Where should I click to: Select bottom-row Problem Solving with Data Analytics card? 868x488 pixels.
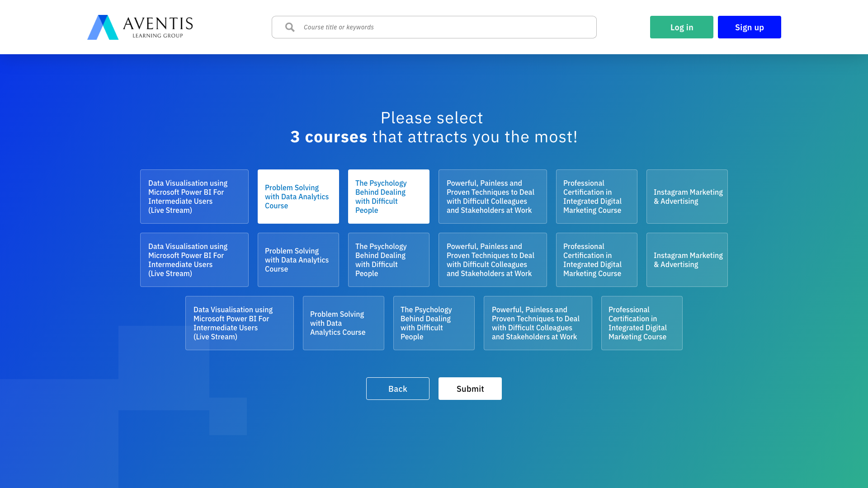344,323
